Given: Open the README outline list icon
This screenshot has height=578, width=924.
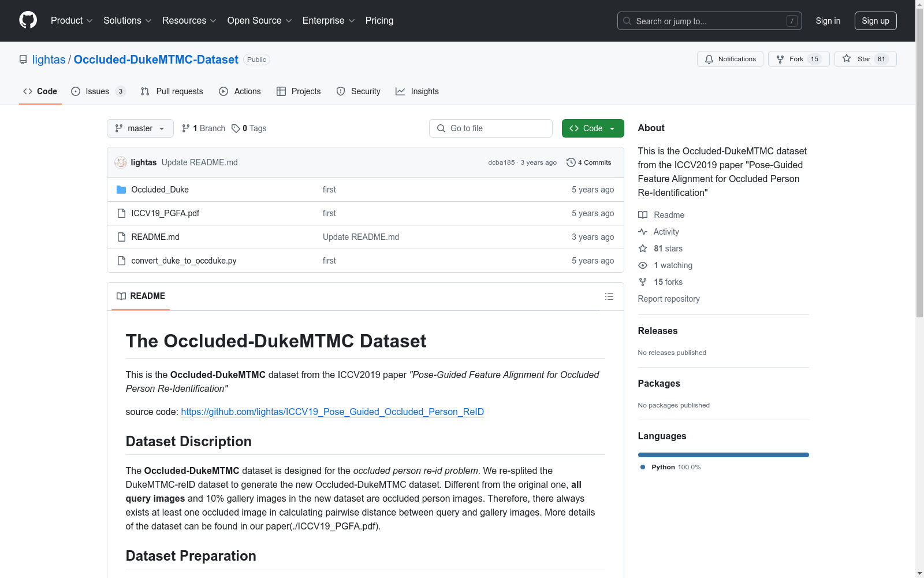Looking at the screenshot, I should tap(609, 297).
